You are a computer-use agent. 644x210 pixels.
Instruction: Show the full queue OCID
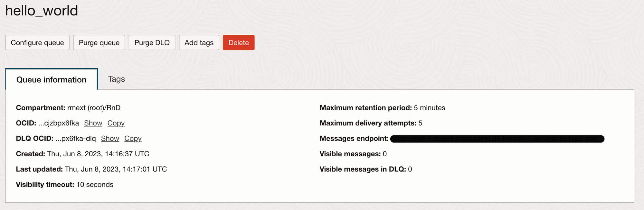point(93,123)
